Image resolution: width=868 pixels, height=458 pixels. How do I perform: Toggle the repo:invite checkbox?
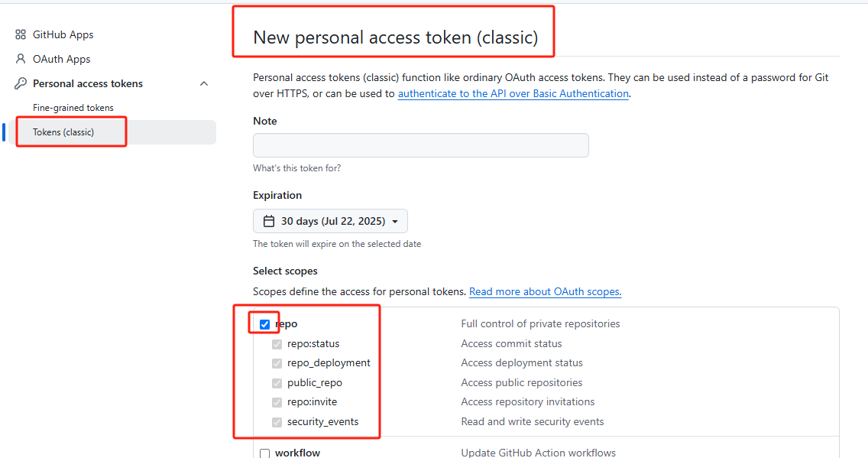click(x=277, y=402)
